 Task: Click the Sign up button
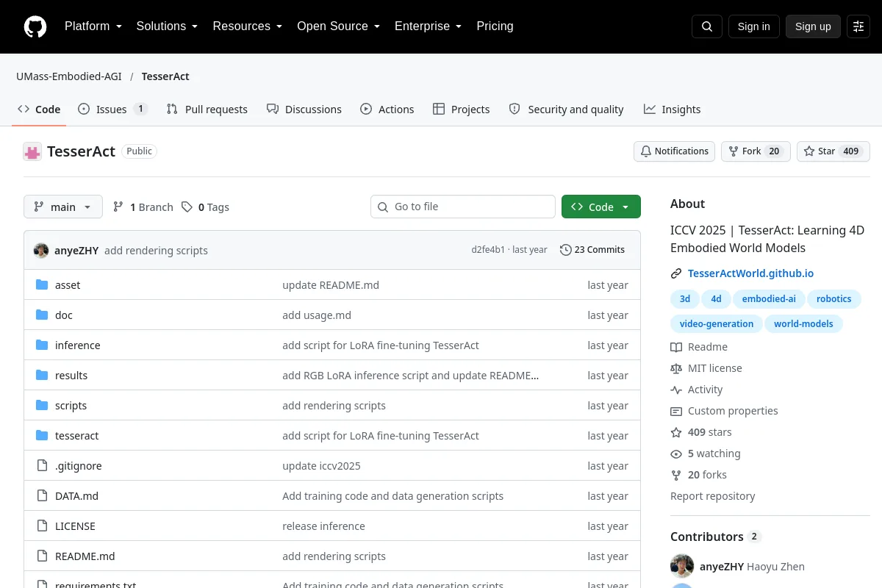tap(813, 26)
